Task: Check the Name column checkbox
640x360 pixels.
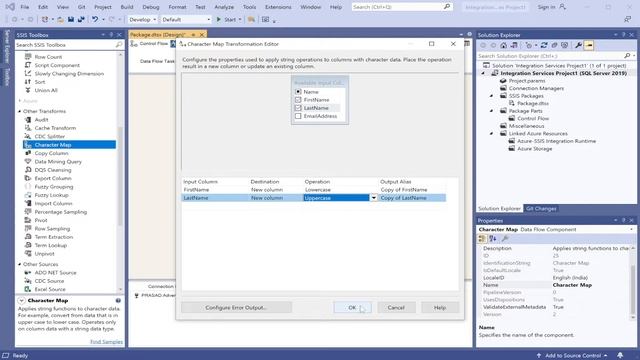Action: click(298, 92)
